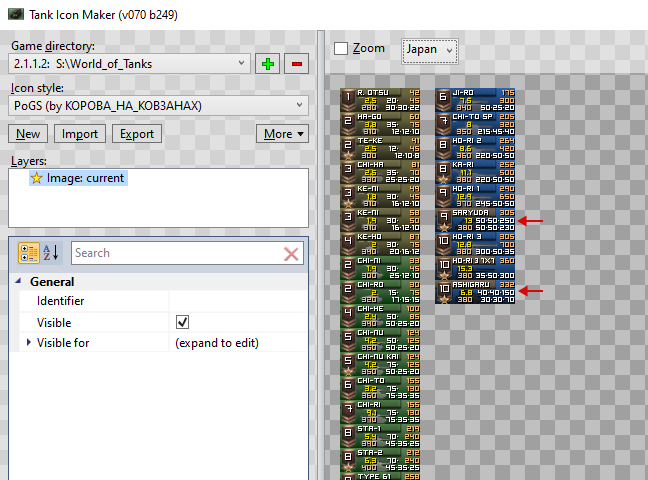This screenshot has width=648, height=480.
Task: Click the SARYUDA tank icon
Action: point(475,220)
